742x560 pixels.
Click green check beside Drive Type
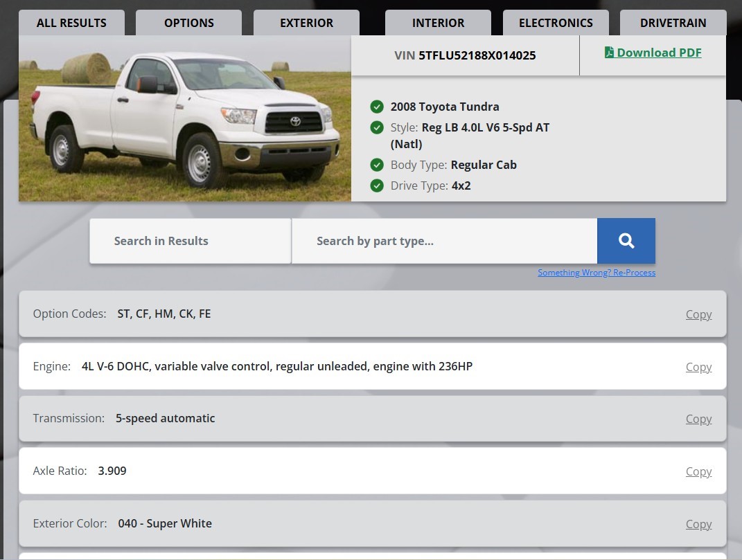click(x=377, y=186)
